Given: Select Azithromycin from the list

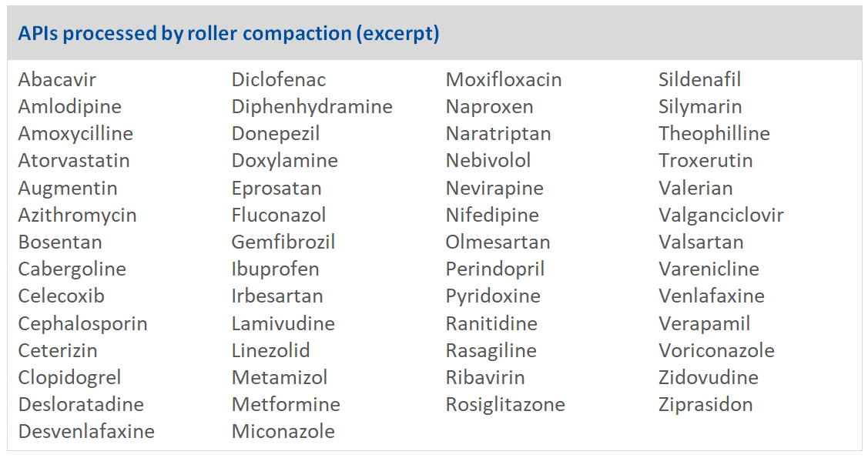Looking at the screenshot, I should [78, 216].
